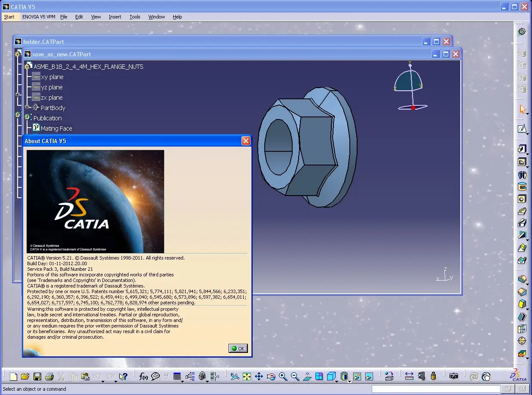The image size is (532, 395).
Task: Open the Redo history dropdown arrow
Action: point(116,381)
